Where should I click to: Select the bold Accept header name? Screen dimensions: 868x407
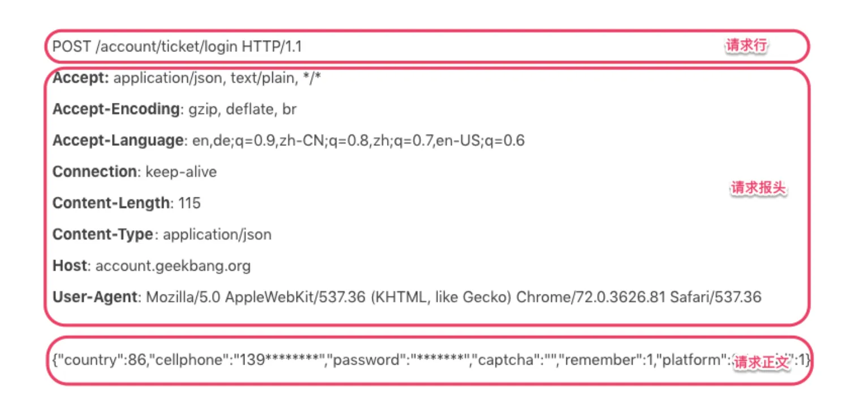pos(80,78)
